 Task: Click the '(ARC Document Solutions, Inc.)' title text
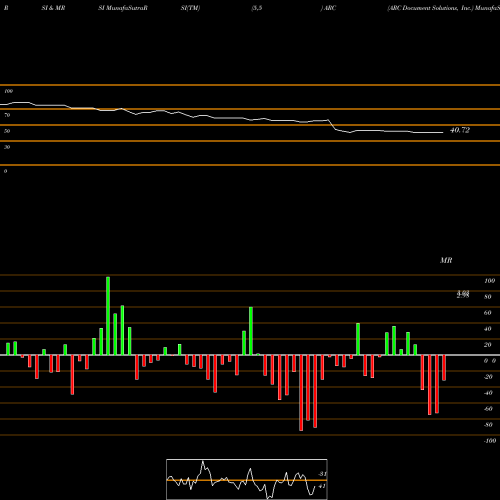(430, 8)
